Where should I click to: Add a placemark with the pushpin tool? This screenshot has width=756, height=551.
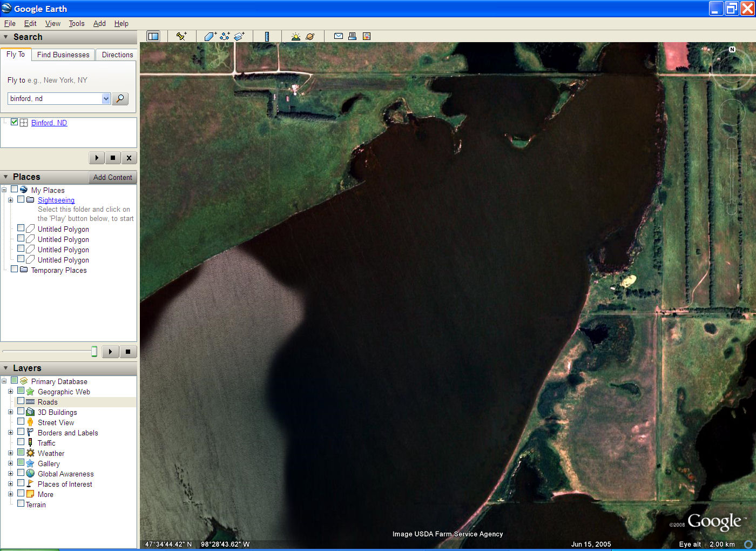tap(181, 36)
